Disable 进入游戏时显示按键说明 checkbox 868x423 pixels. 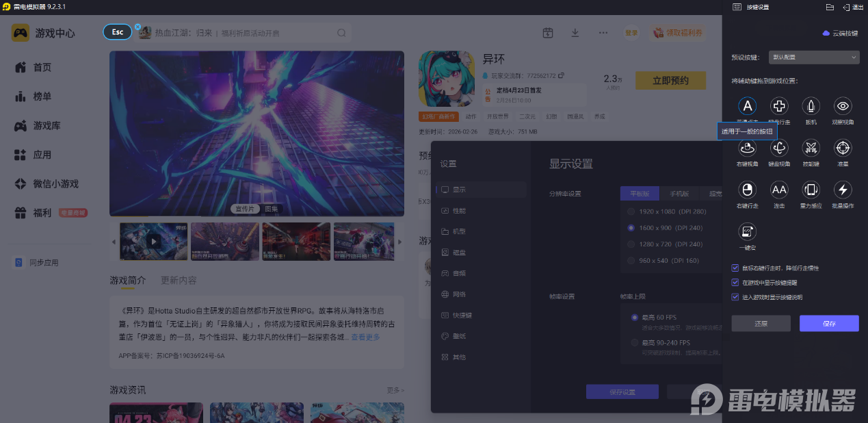click(735, 297)
